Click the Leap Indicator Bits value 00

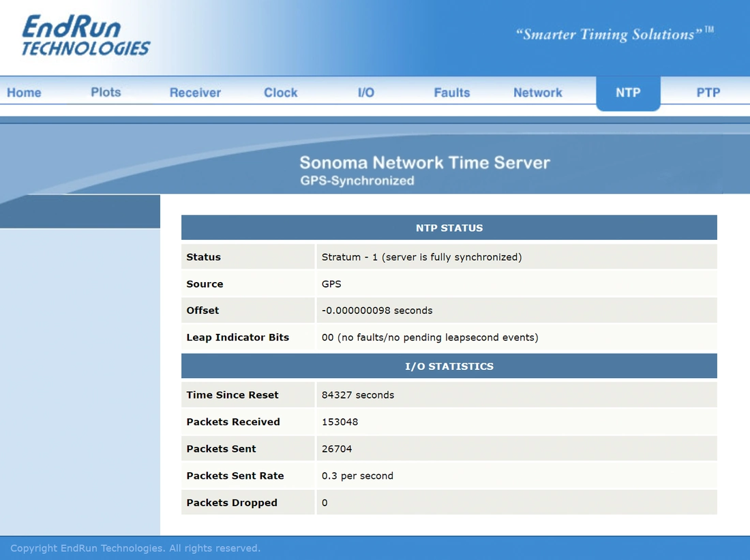[430, 337]
